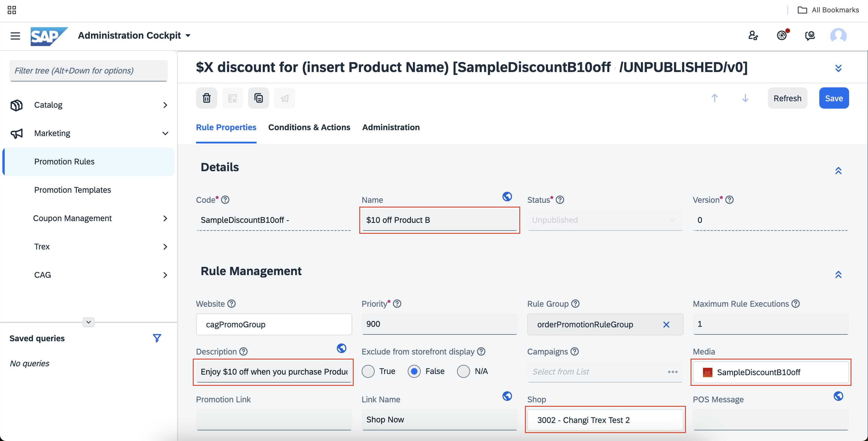Open Campaigns selection ellipsis
Viewport: 868px width, 441px height.
click(x=673, y=372)
